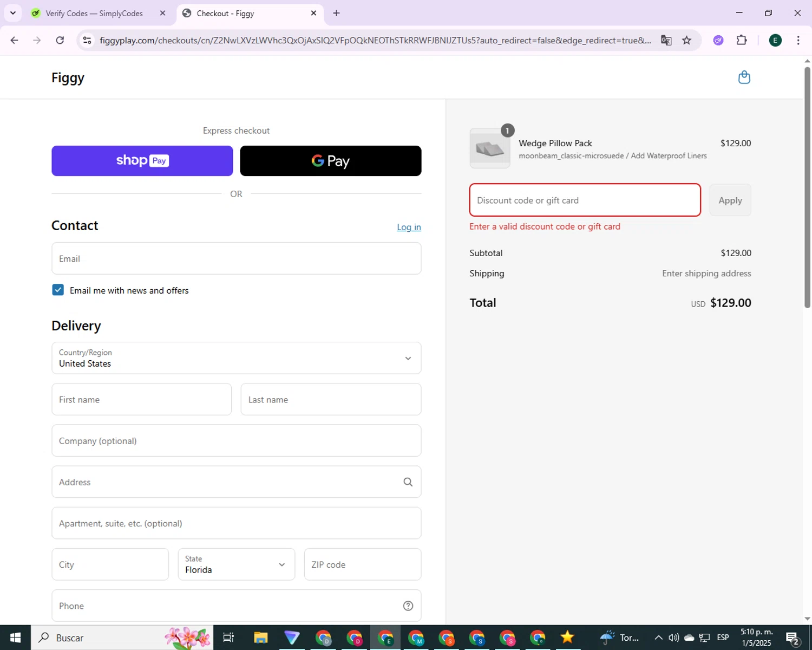Open the phone field help question icon

pyautogui.click(x=408, y=606)
